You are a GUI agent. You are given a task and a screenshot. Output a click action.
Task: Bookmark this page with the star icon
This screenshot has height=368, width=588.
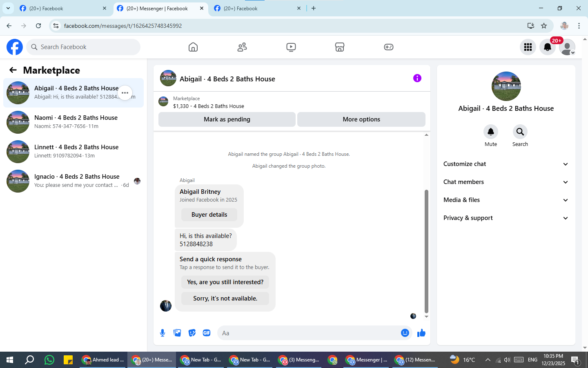point(544,26)
